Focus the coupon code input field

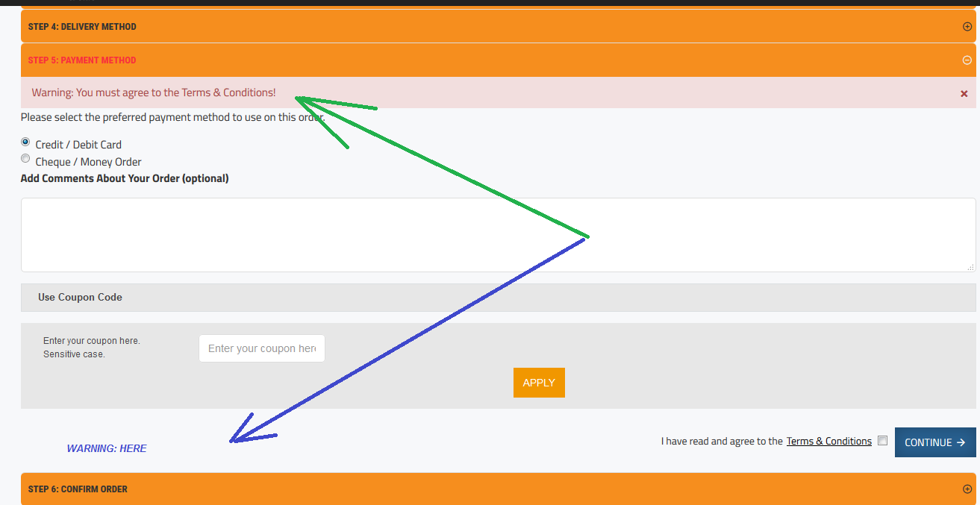click(262, 348)
